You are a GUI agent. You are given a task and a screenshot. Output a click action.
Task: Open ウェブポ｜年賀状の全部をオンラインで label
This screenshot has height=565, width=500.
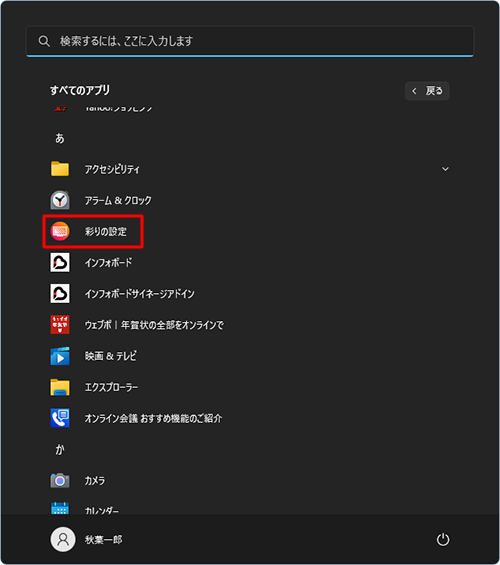pos(154,325)
